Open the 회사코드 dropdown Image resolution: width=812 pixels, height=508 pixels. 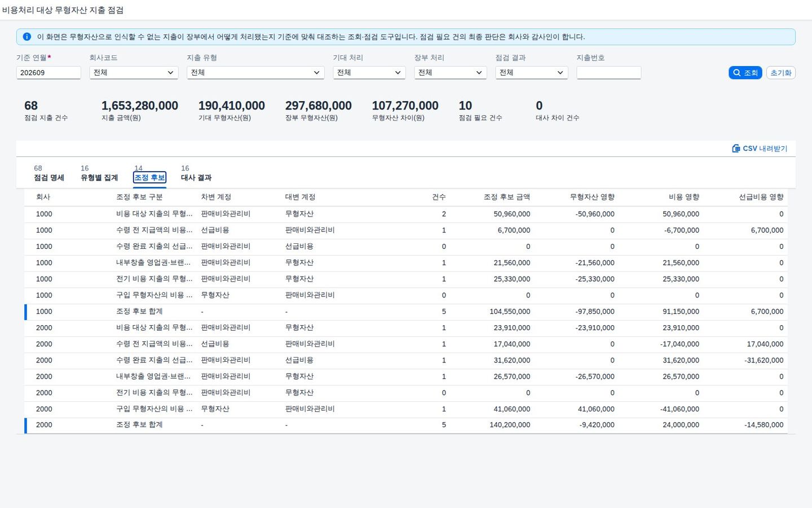pos(134,73)
